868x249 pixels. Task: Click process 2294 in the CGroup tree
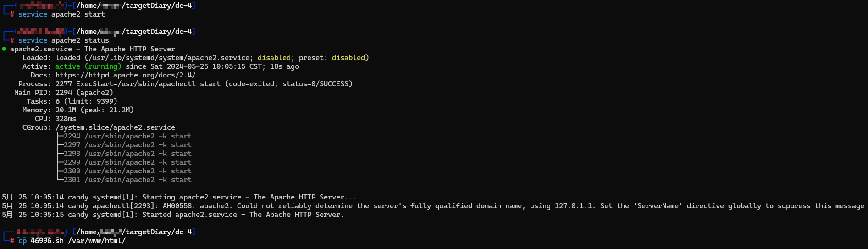(72, 136)
